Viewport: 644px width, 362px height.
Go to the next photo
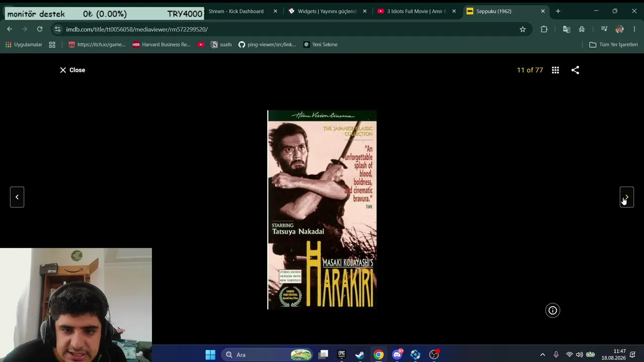[626, 197]
